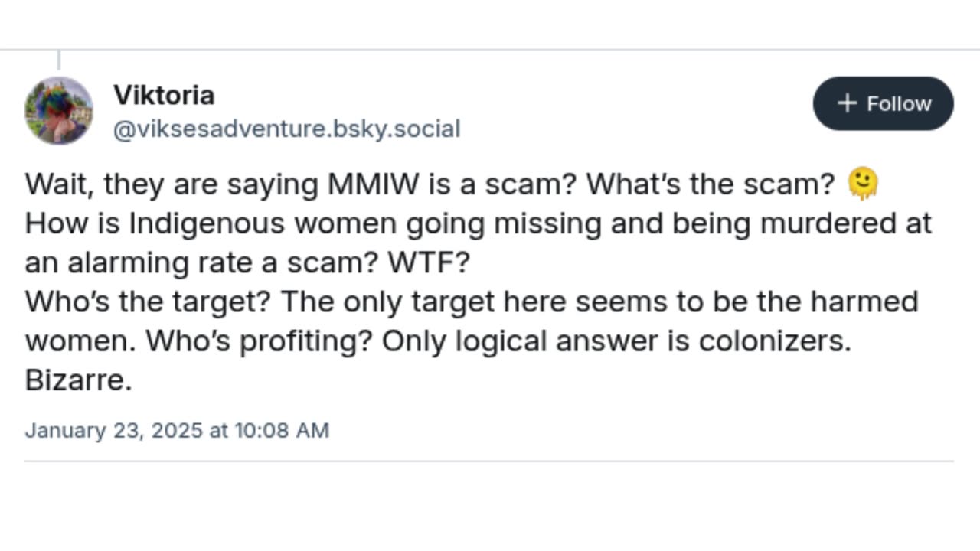The height and width of the screenshot is (551, 980).
Task: Open the Viktoria display name link
Action: (x=164, y=96)
